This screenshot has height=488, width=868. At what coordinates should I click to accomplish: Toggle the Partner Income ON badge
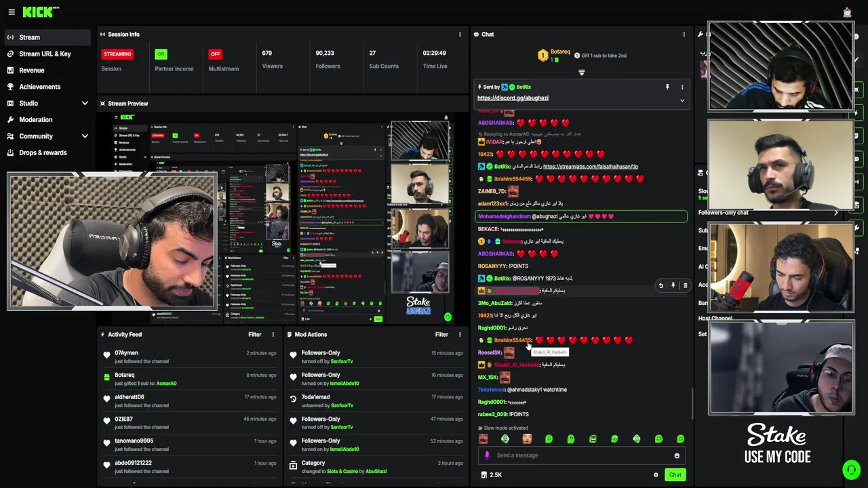pyautogui.click(x=161, y=54)
